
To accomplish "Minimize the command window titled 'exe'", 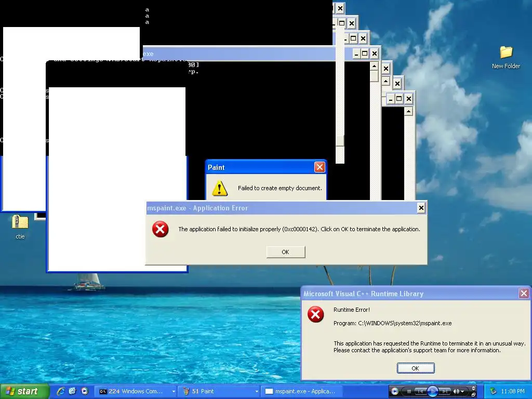I will pyautogui.click(x=356, y=54).
